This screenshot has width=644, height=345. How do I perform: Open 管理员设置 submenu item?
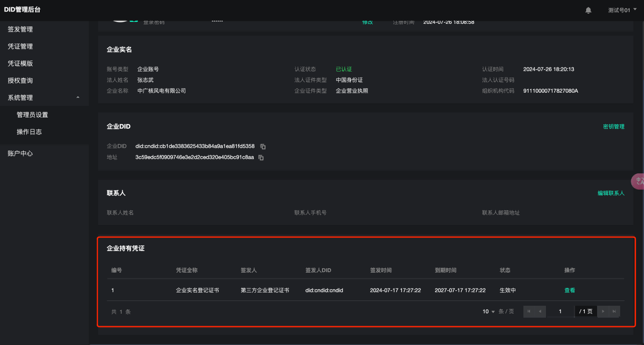[x=32, y=115]
